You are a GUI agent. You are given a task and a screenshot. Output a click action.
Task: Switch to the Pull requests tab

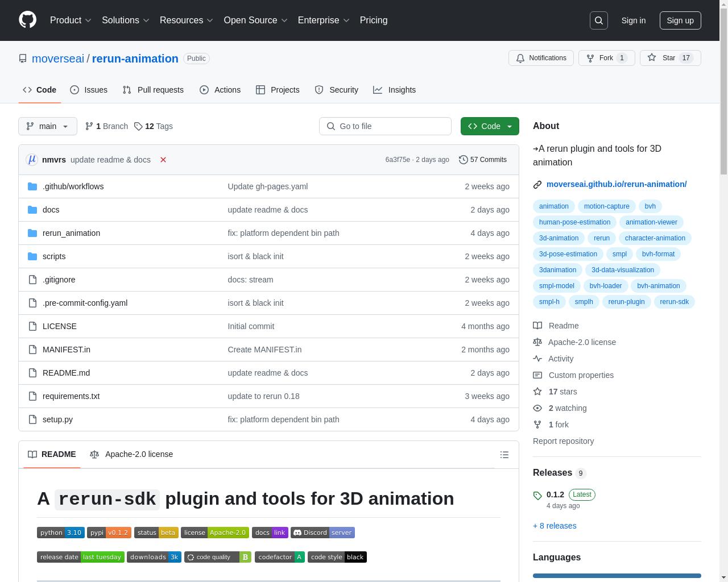153,90
